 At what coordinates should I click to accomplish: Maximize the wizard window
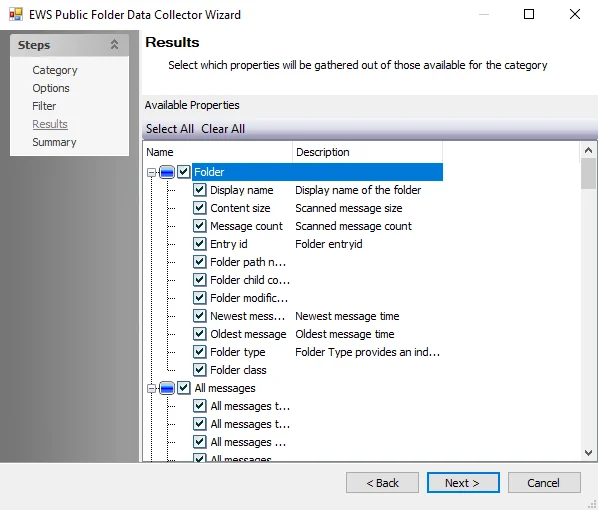point(529,14)
